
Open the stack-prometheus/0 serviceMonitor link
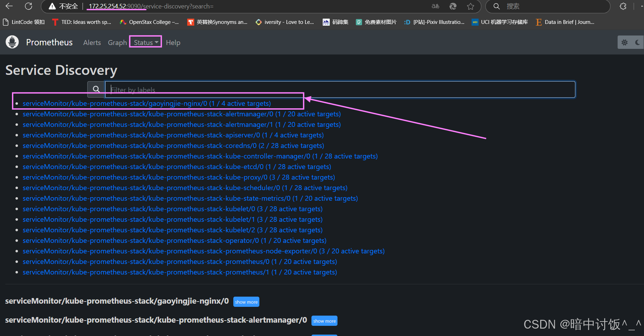(180, 261)
